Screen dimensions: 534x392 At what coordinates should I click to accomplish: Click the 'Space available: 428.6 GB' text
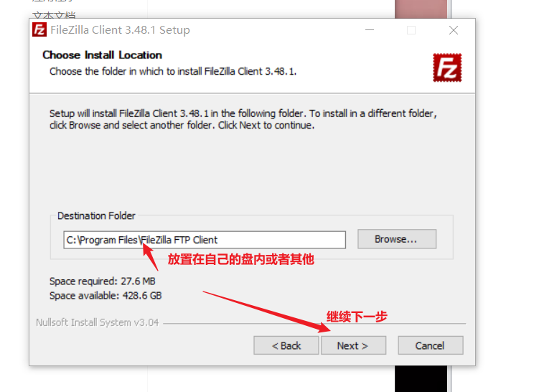point(106,295)
